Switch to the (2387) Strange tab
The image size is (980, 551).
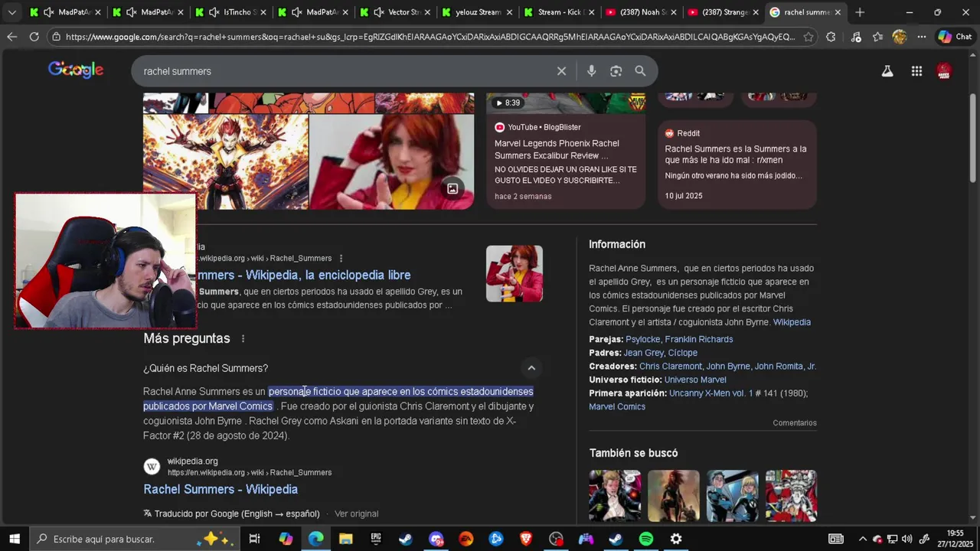724,12
